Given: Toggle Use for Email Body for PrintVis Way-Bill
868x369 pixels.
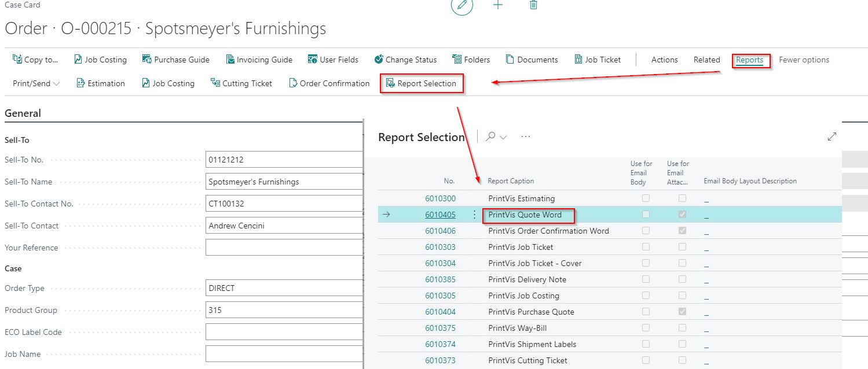Looking at the screenshot, I should pos(646,327).
